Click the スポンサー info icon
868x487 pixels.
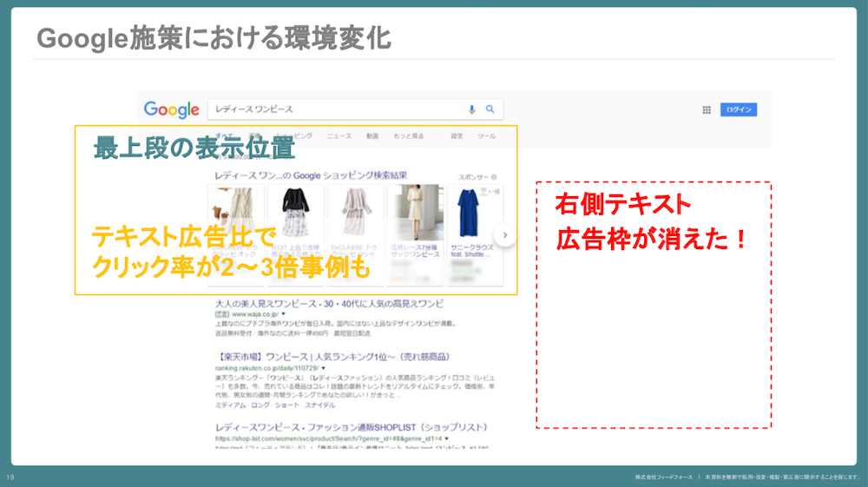pos(494,177)
